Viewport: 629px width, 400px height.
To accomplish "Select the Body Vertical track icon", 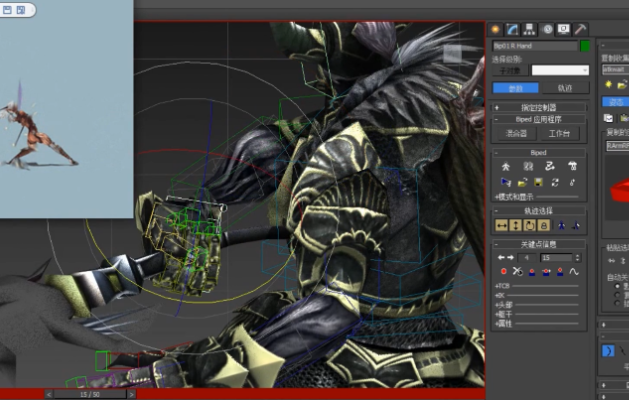I will pos(515,225).
